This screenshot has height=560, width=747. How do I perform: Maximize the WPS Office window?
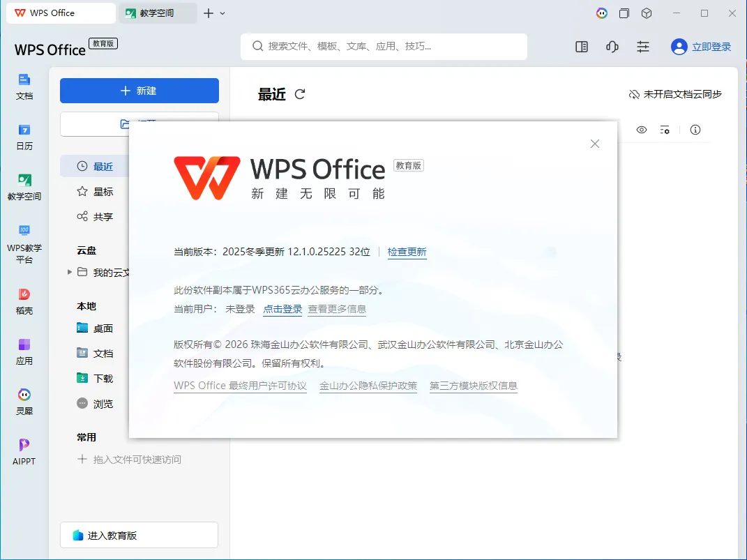point(704,13)
